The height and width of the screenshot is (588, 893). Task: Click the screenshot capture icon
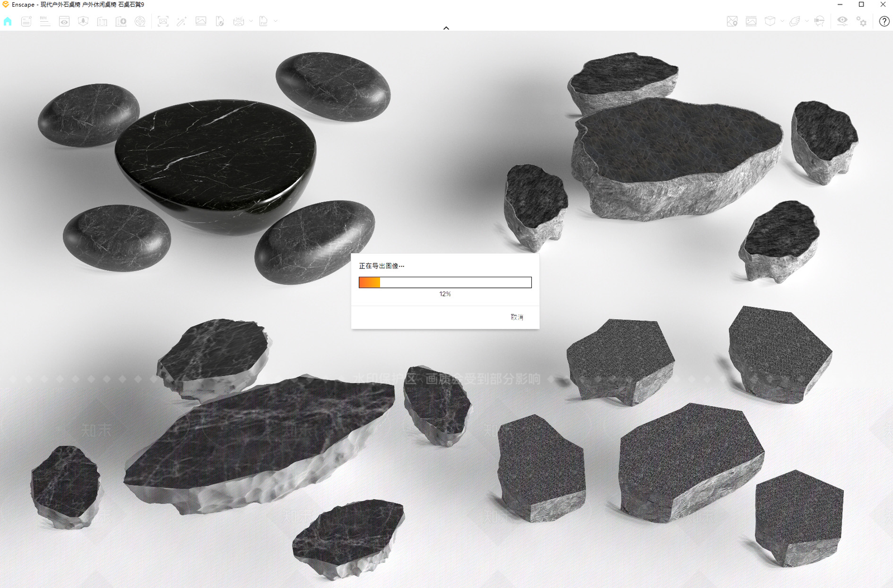(x=163, y=21)
